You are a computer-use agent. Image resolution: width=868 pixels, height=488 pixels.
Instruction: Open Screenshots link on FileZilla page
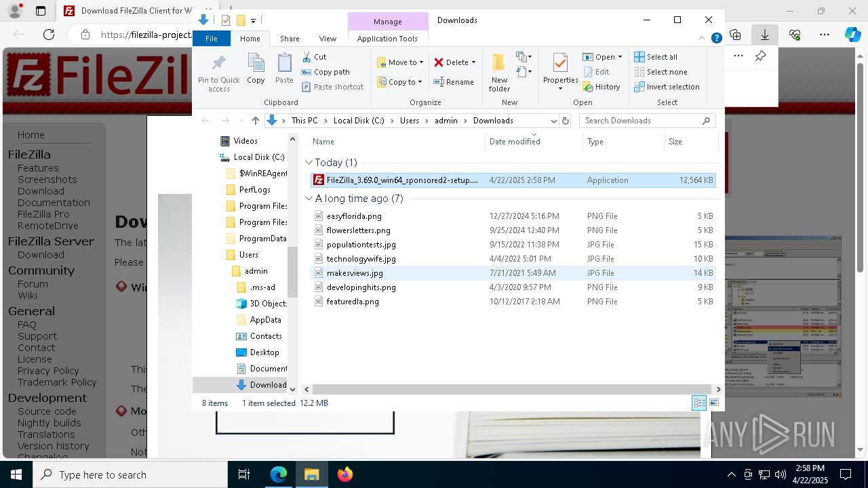[47, 180]
